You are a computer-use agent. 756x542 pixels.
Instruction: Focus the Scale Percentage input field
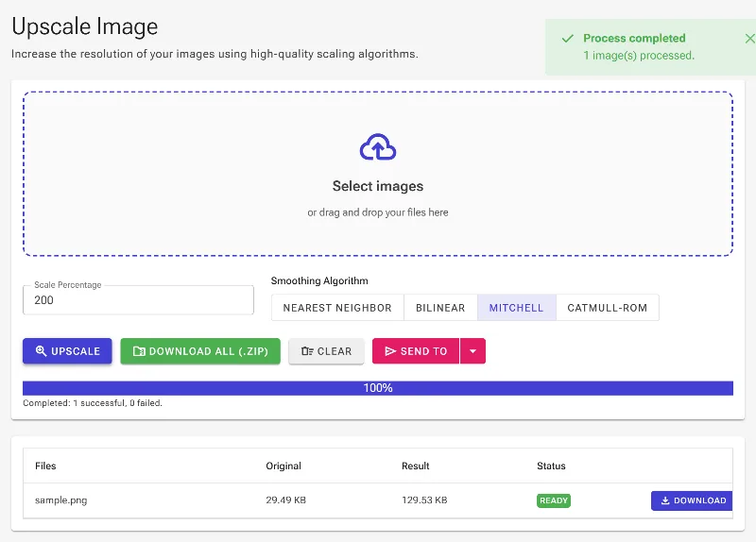[x=138, y=300]
